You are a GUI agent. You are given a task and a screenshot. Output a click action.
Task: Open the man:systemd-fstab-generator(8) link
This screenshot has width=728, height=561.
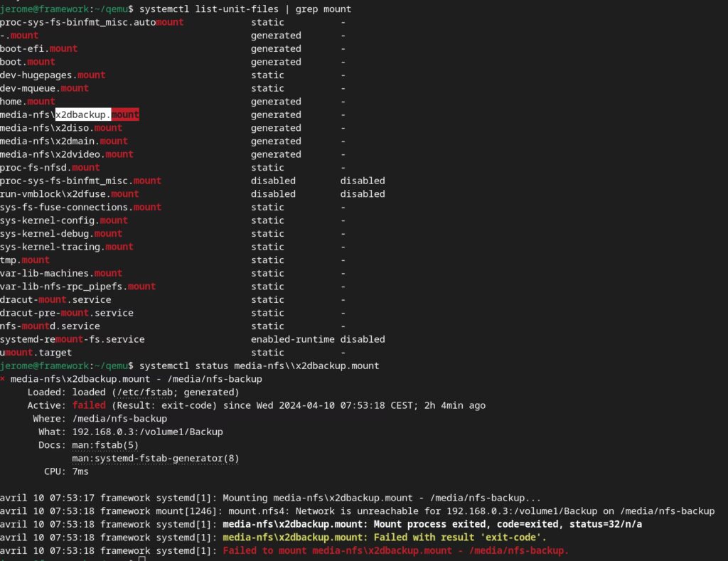[155, 459]
